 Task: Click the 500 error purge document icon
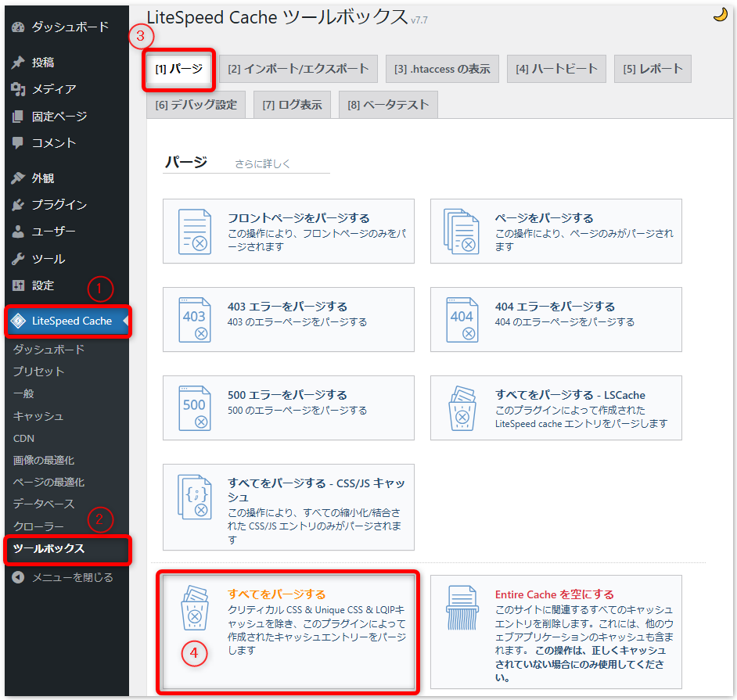tap(195, 407)
